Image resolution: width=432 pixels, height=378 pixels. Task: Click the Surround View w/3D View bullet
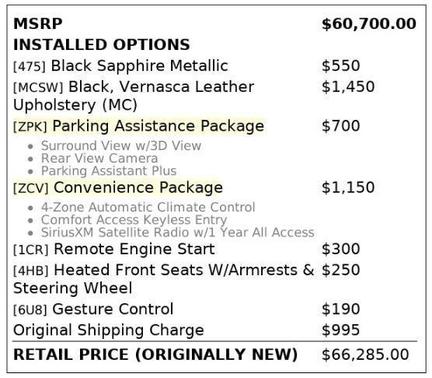121,146
